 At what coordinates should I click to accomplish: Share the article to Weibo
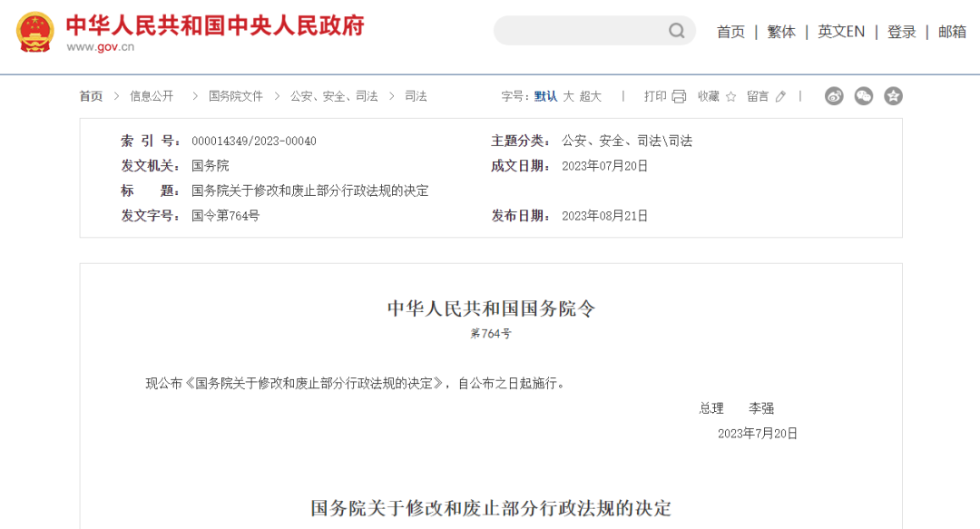pos(834,95)
